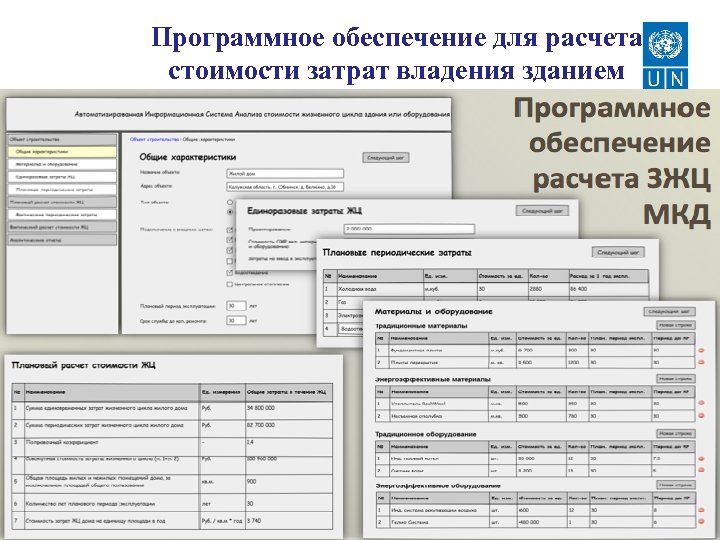Screen dimensions: 720x540
Task: Click the Количество лет планового периода row
Action: pyautogui.click(x=172, y=504)
